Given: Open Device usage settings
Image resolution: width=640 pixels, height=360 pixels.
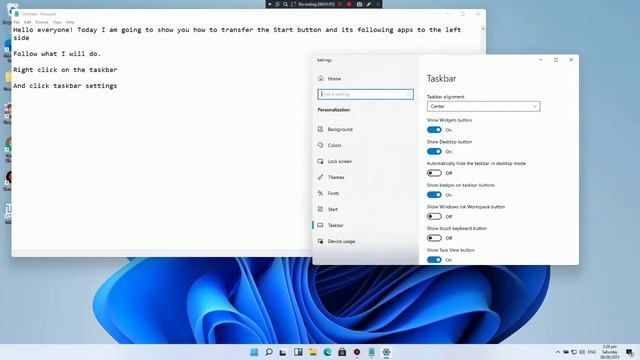Looking at the screenshot, I should [341, 241].
